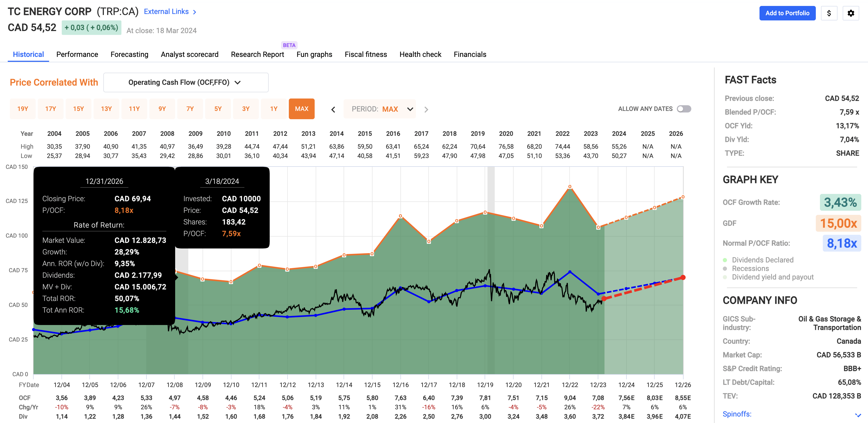Go to next period with right arrow
Image resolution: width=868 pixels, height=423 pixels.
pyautogui.click(x=426, y=109)
